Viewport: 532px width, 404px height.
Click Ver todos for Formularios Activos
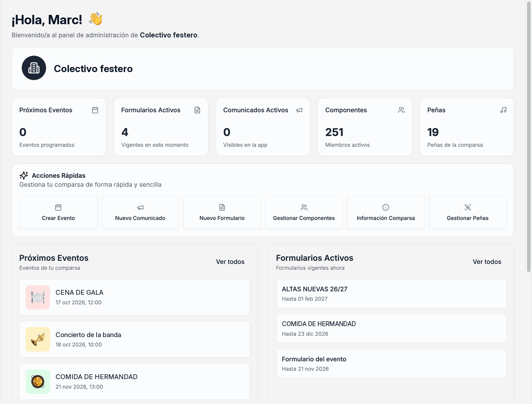(x=487, y=262)
